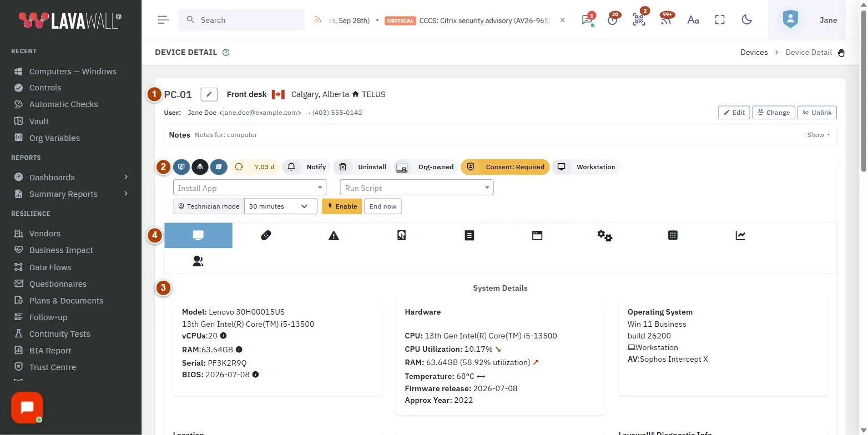Click the Unlink button

(x=817, y=113)
